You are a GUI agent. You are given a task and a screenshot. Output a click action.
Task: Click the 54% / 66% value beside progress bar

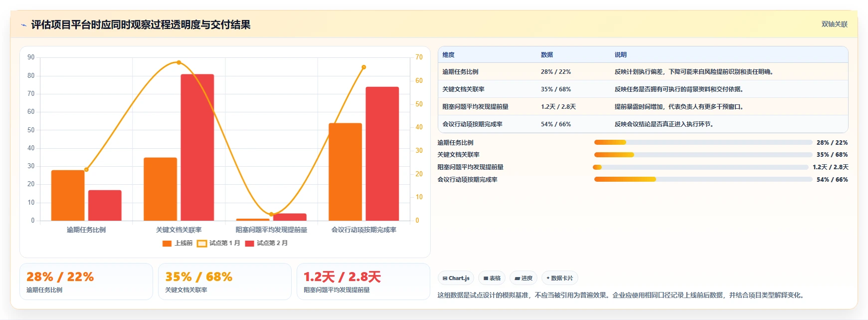(832, 180)
